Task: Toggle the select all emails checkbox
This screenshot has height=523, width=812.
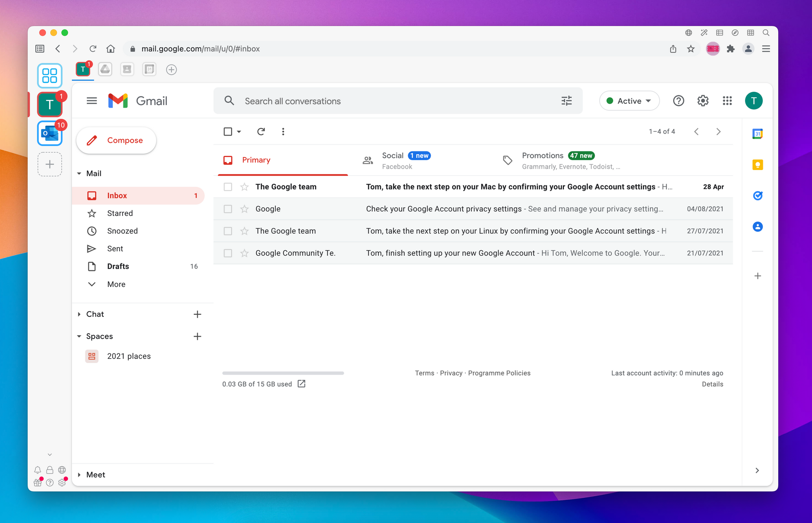Action: point(228,131)
